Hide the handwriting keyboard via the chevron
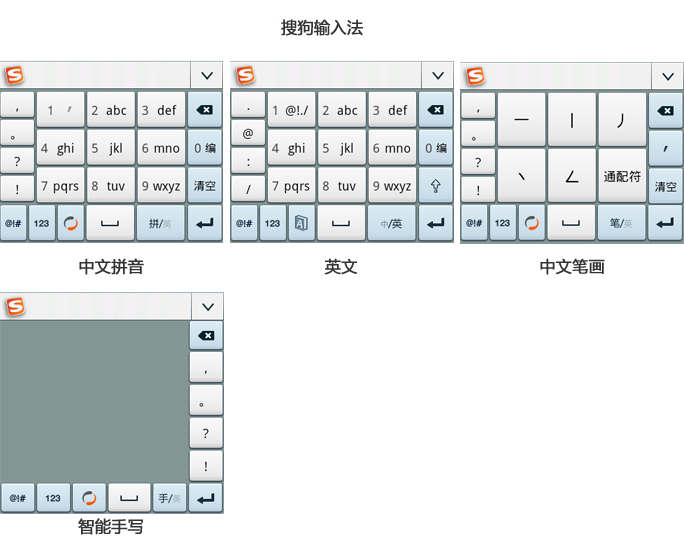The image size is (684, 550). point(207,307)
